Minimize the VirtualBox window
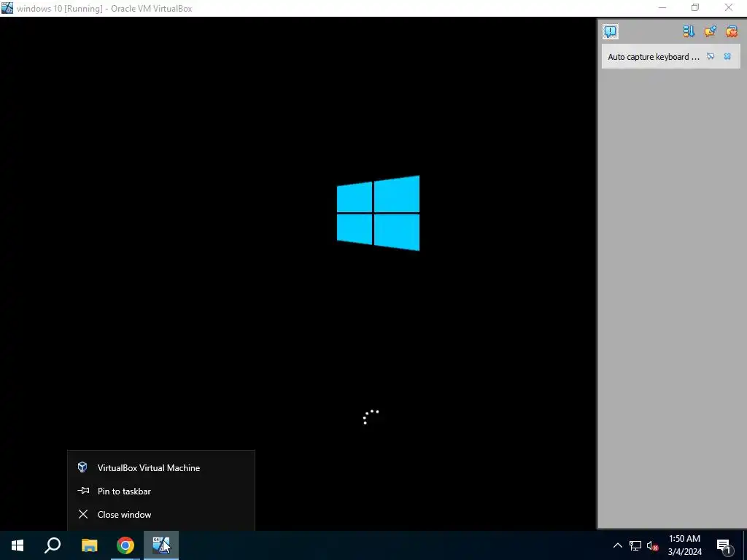The width and height of the screenshot is (747, 560). (662, 8)
